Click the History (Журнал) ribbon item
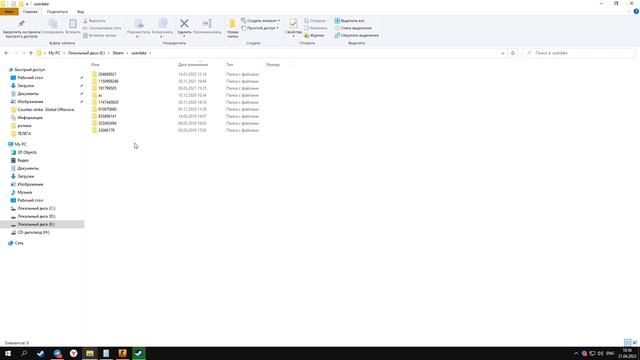Screen dimensions: 640x360 pyautogui.click(x=314, y=36)
